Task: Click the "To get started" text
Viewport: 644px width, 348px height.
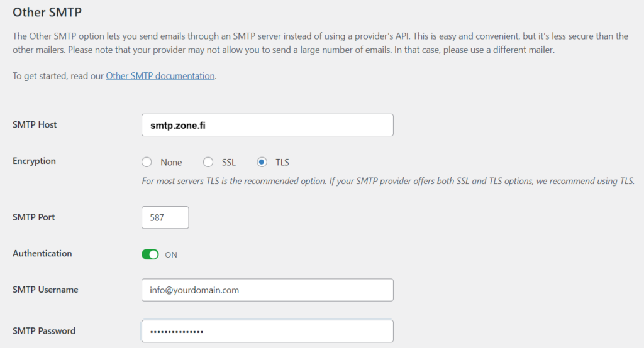Action: coord(58,76)
